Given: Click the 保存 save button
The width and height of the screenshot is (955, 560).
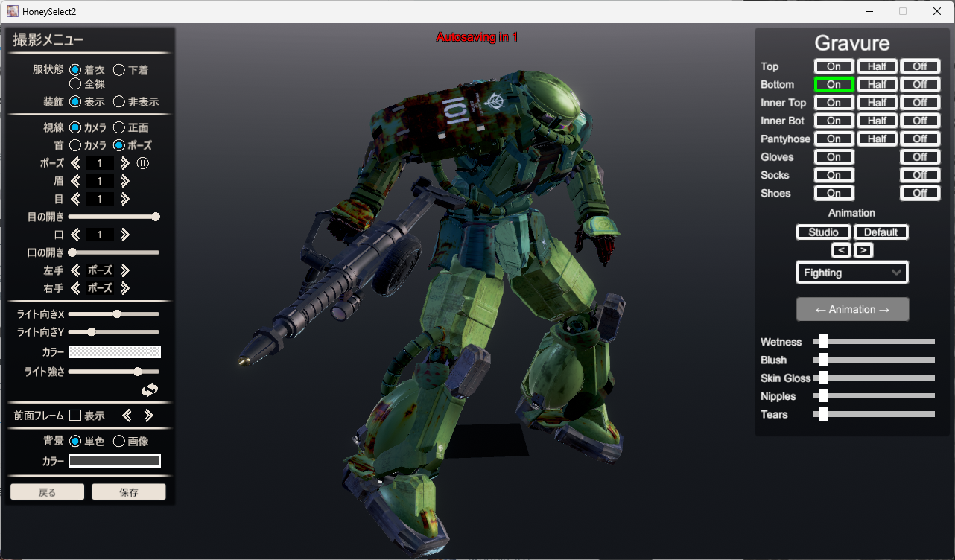Looking at the screenshot, I should [129, 492].
